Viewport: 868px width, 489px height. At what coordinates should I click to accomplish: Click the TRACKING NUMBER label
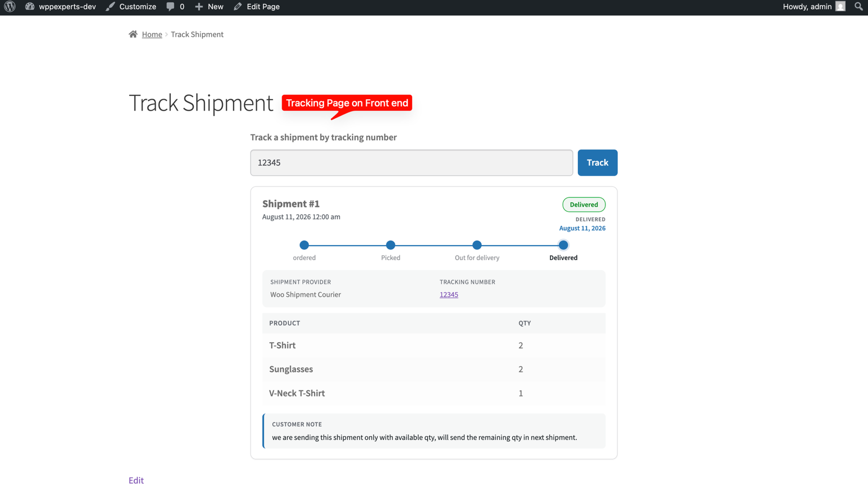[x=467, y=282]
